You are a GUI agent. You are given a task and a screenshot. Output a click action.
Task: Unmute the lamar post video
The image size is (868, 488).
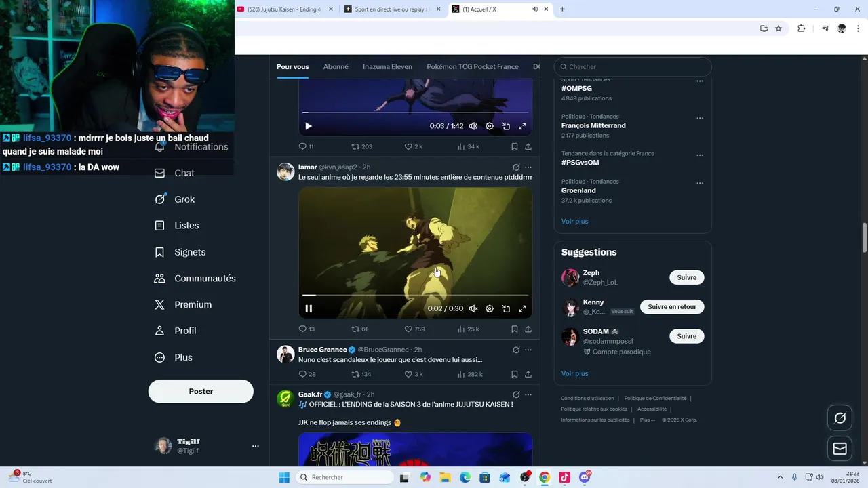point(473,308)
